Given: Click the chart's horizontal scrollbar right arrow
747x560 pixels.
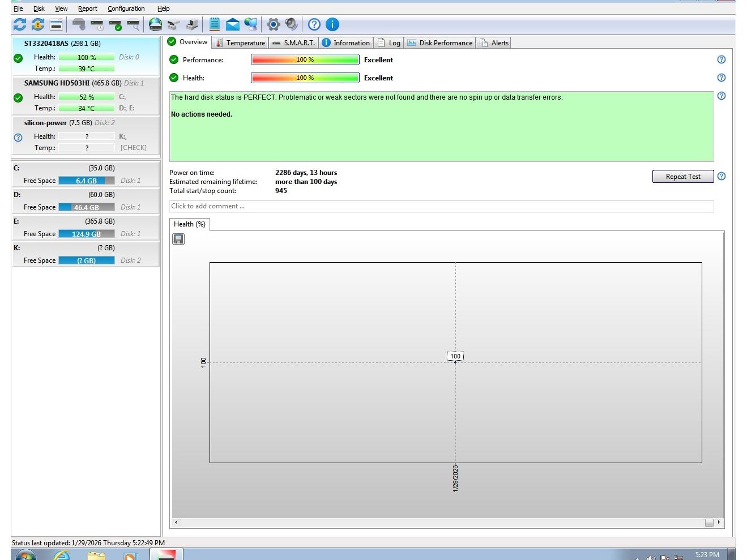Looking at the screenshot, I should coord(719,523).
